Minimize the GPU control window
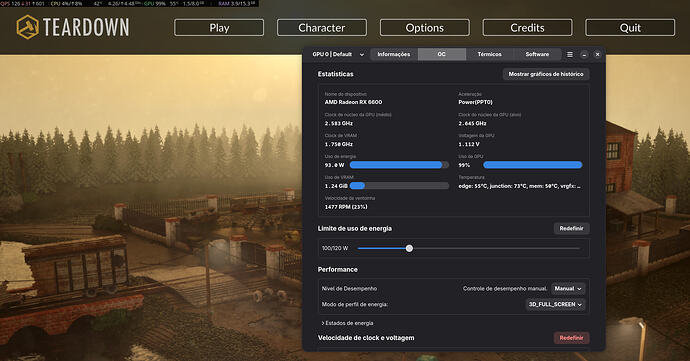 (x=584, y=55)
